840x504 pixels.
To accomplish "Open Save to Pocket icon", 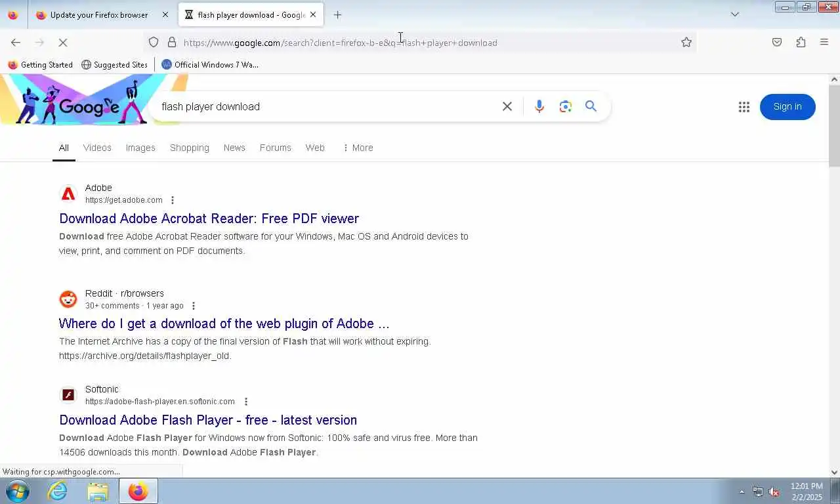I will coord(777,42).
